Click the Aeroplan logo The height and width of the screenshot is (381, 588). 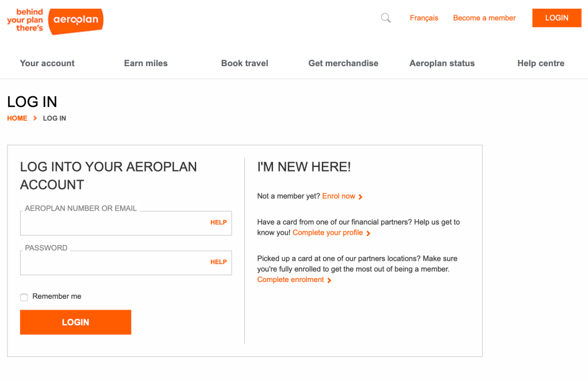click(x=75, y=20)
